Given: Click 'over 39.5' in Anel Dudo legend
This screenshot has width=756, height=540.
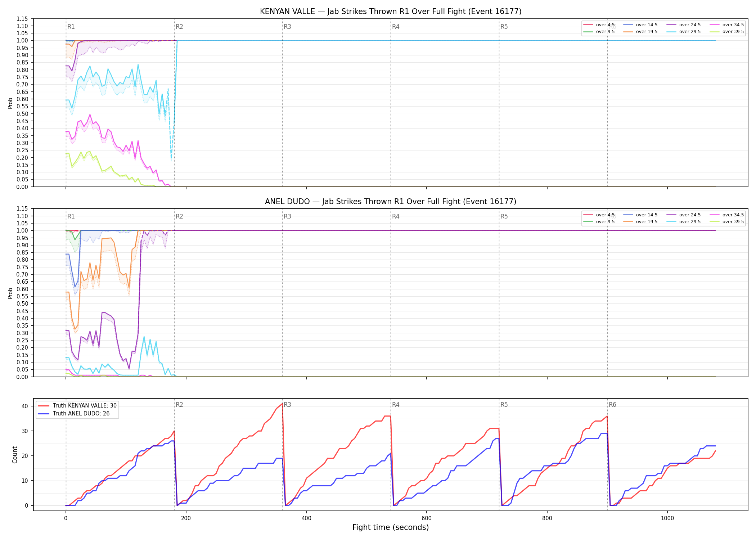Looking at the screenshot, I should point(726,222).
